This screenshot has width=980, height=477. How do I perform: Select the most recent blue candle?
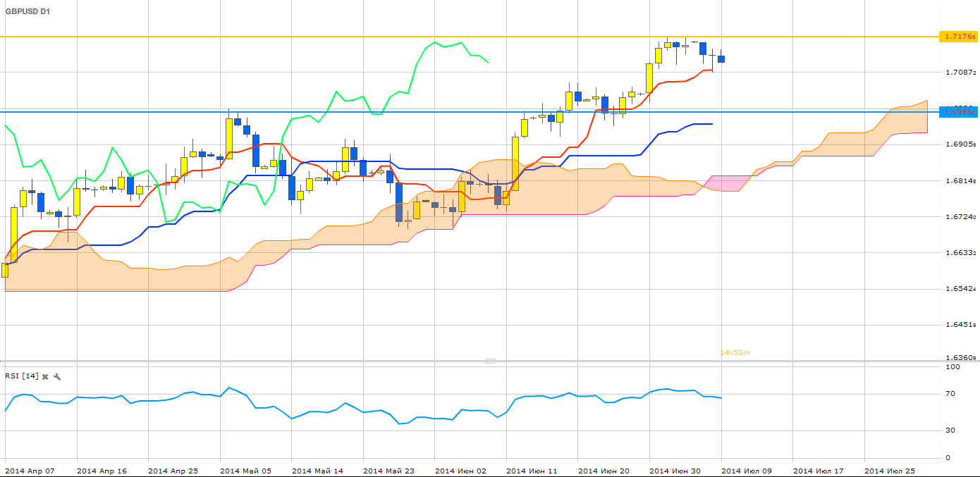click(x=721, y=59)
